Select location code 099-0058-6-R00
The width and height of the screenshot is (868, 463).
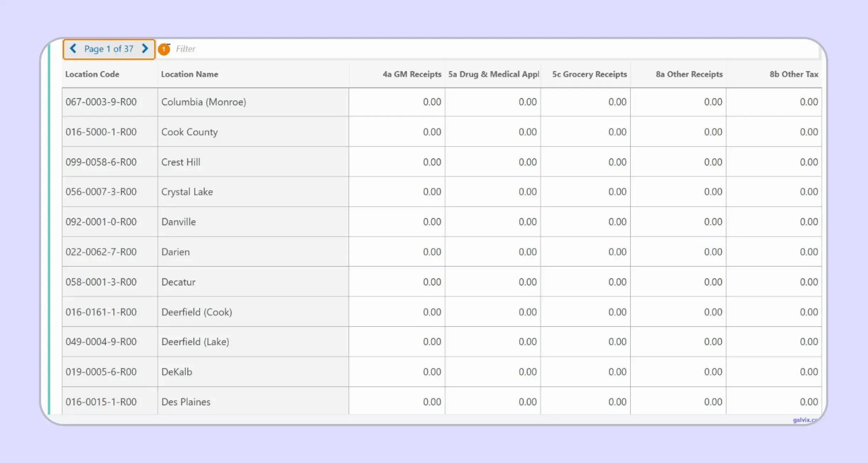[x=101, y=162]
